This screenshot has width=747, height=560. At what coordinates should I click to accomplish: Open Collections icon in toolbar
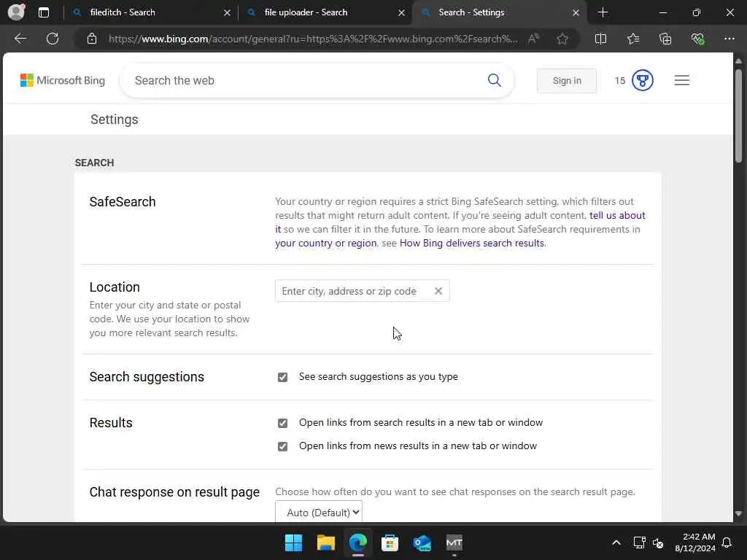pos(665,39)
